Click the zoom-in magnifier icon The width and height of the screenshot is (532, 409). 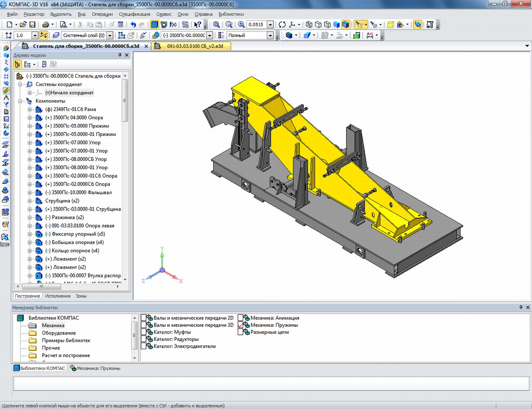click(241, 25)
